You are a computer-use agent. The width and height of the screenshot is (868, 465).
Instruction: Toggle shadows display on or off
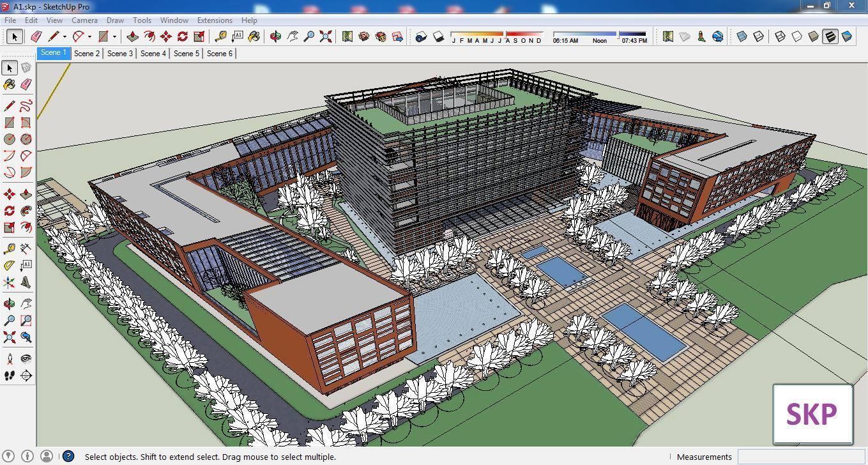[438, 36]
